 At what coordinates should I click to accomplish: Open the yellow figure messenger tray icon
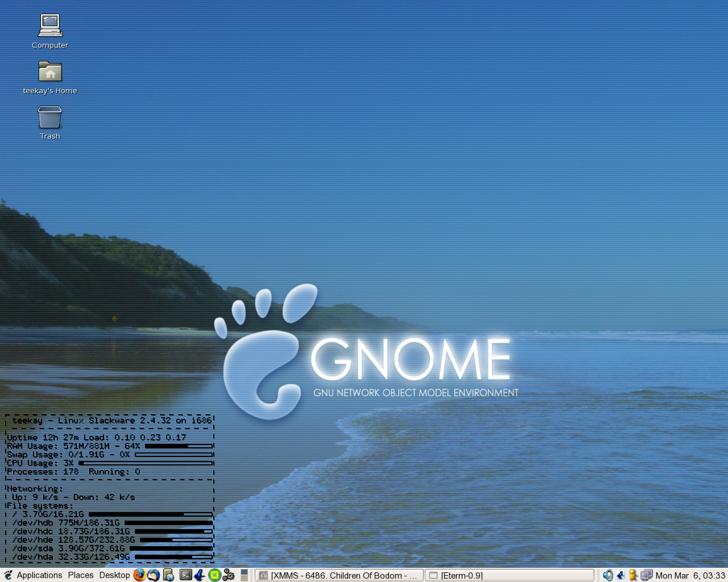click(633, 575)
